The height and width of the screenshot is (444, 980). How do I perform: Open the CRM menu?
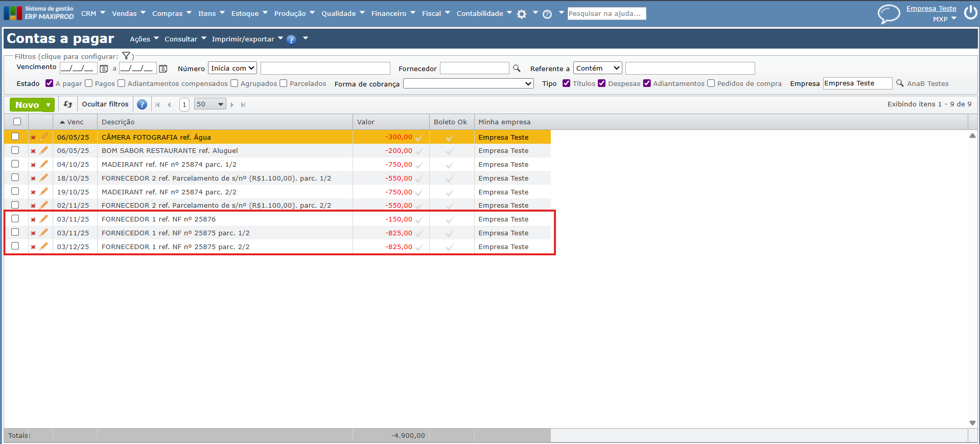point(93,14)
